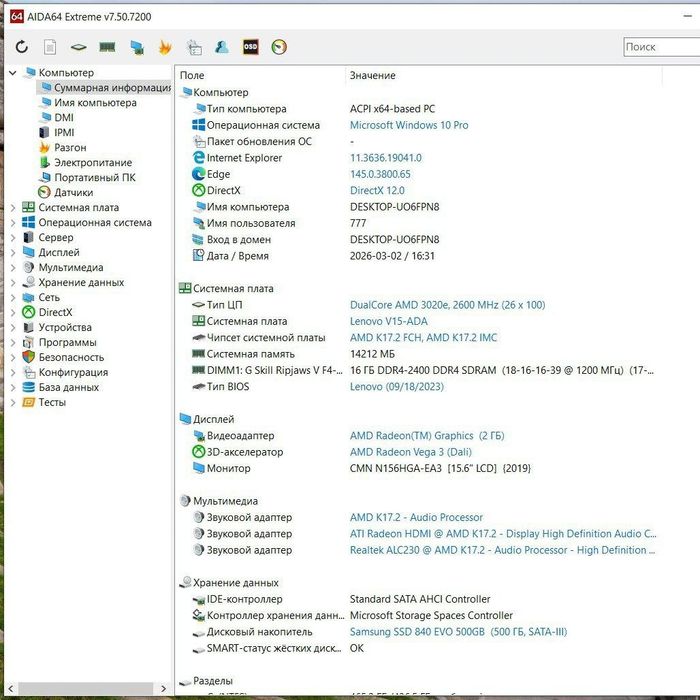The image size is (700, 700).
Task: Open ATI Radeon HDMI audio adapter link
Action: click(x=503, y=533)
